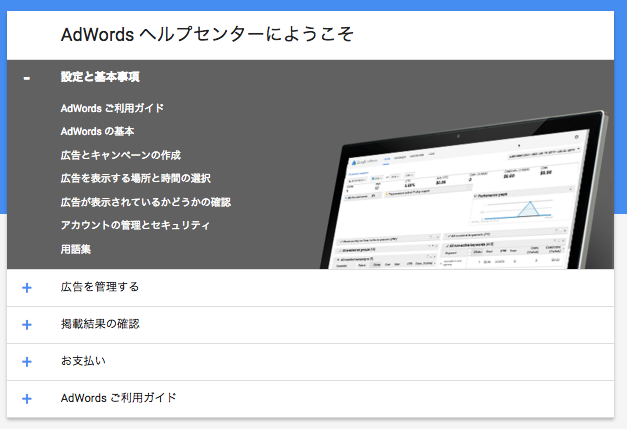Open the 用語集 glossary link
The height and width of the screenshot is (429, 627).
pyautogui.click(x=76, y=249)
